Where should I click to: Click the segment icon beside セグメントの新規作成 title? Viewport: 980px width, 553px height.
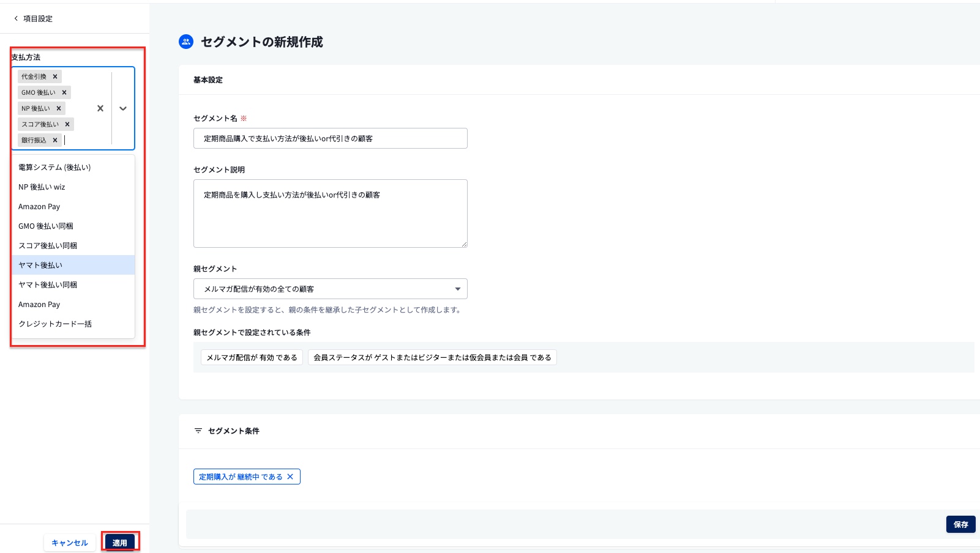[185, 42]
